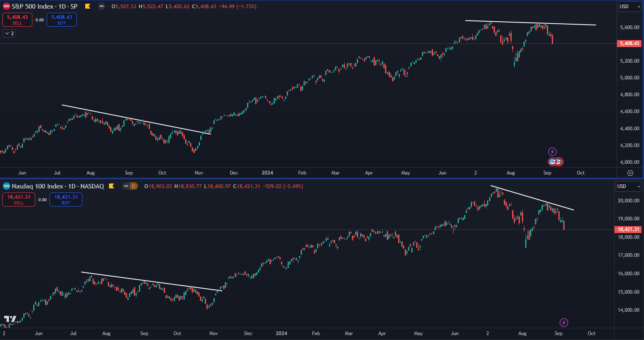Click the 2024 label on S&P time axis
Image resolution: width=644 pixels, height=340 pixels.
click(x=267, y=173)
